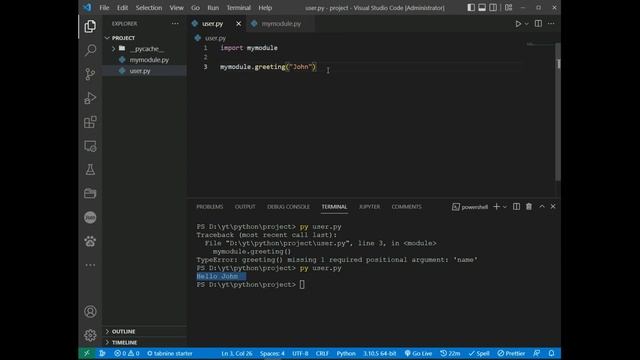The height and width of the screenshot is (360, 640).
Task: Toggle the primary side bar layout
Action: pos(471,8)
